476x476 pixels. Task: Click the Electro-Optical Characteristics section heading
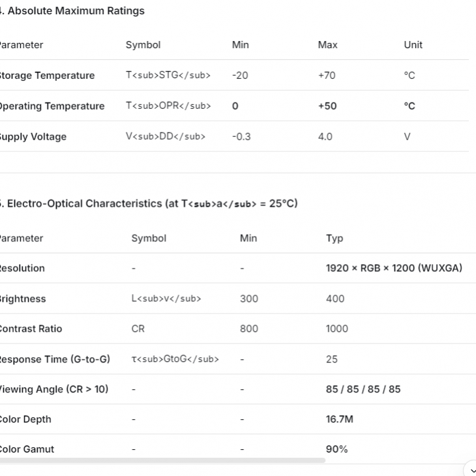150,203
